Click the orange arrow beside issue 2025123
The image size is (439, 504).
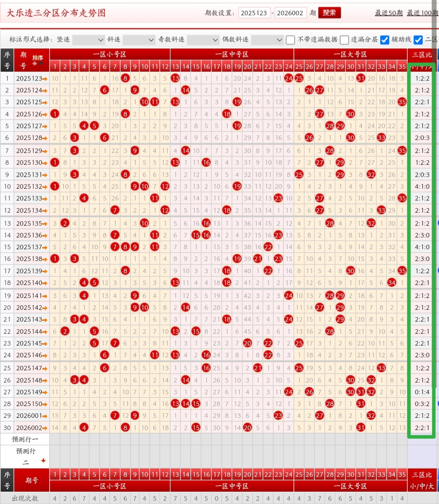(45, 78)
